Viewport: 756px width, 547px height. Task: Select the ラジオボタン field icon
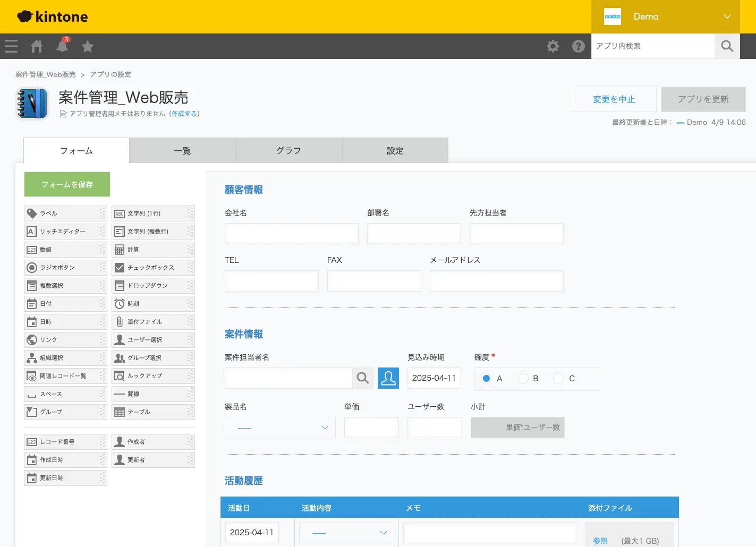click(x=32, y=268)
